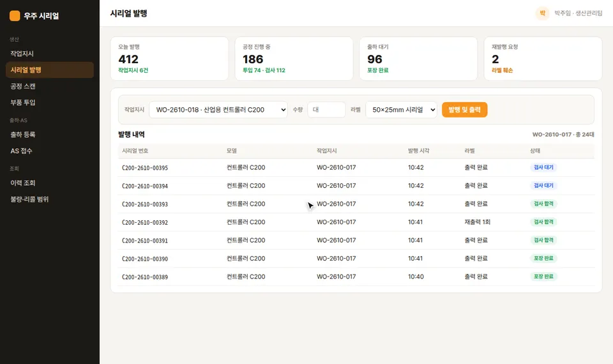Click 작업지시 6건 text in first card
613x364 pixels.
coord(133,70)
